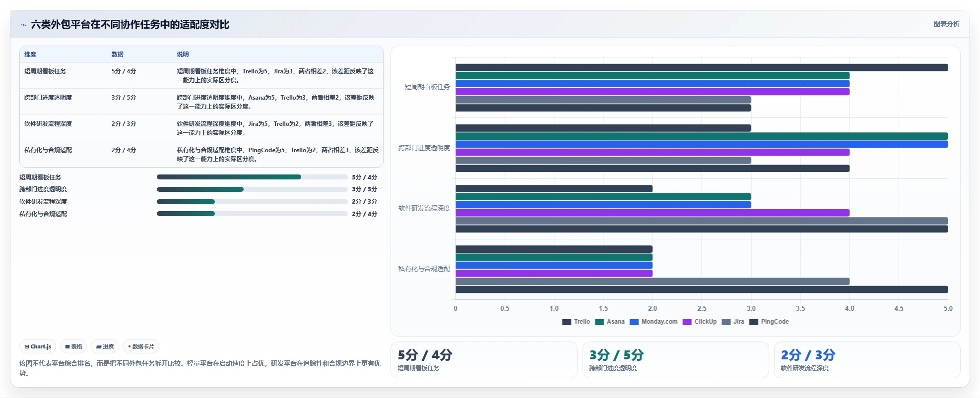Open the 2分 / 3分 stat card

[867, 360]
